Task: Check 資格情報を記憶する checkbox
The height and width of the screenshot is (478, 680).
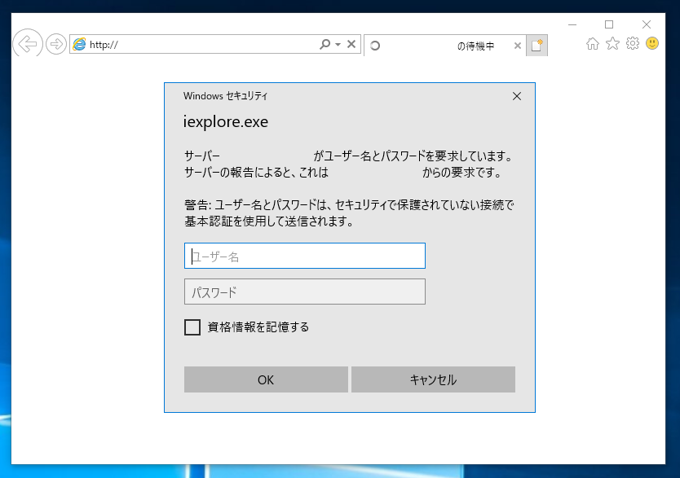Action: click(193, 327)
